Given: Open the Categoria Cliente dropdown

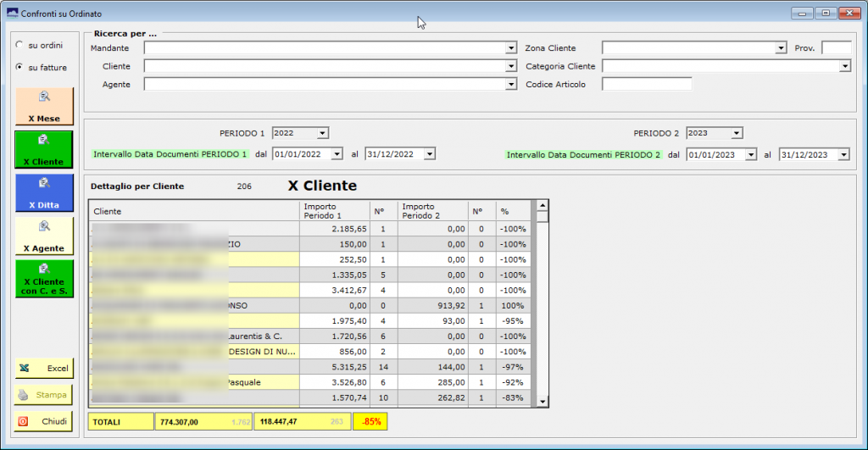Looking at the screenshot, I should tap(845, 66).
